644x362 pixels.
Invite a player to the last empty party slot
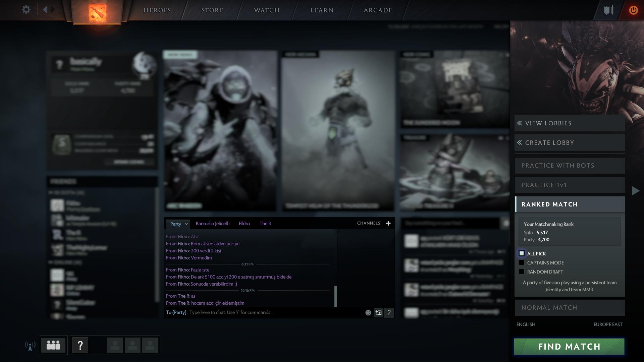150,345
